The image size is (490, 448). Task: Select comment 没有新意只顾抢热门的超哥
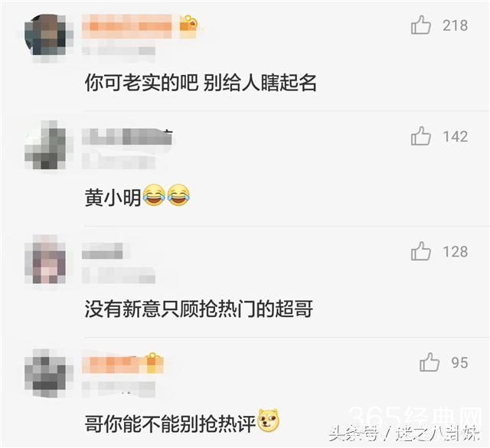[x=199, y=309]
